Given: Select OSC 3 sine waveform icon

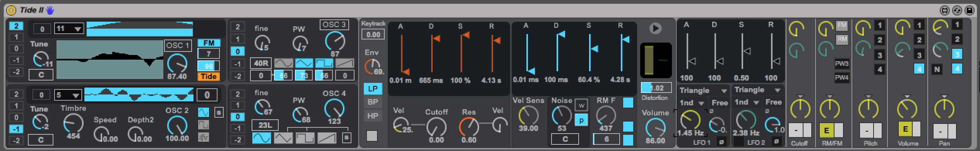Looking at the screenshot, I should click(x=283, y=63).
